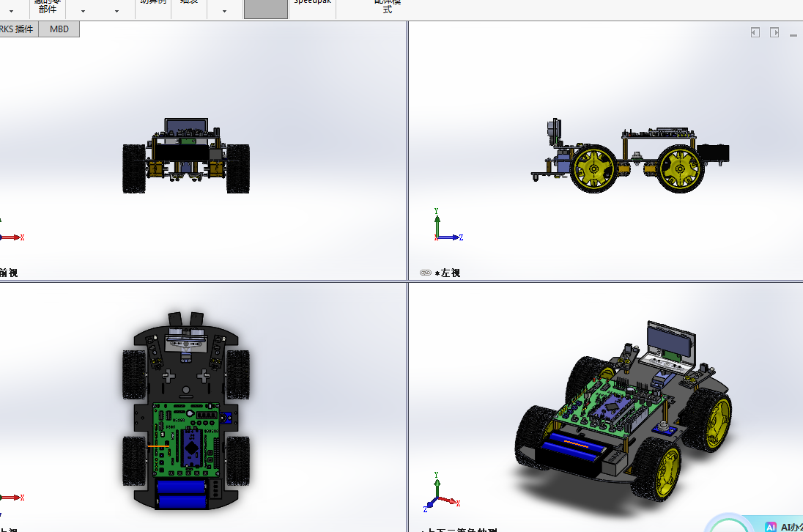Select the front yellow wheel in left view
This screenshot has height=532, width=803.
[x=593, y=169]
